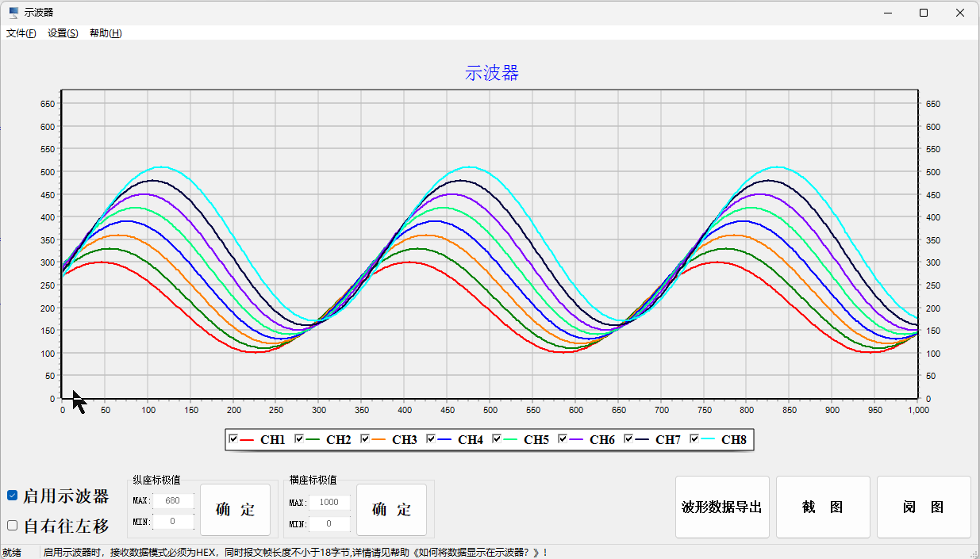Click the red CH1 legend line swatch
The height and width of the screenshot is (559, 980).
[x=247, y=440]
